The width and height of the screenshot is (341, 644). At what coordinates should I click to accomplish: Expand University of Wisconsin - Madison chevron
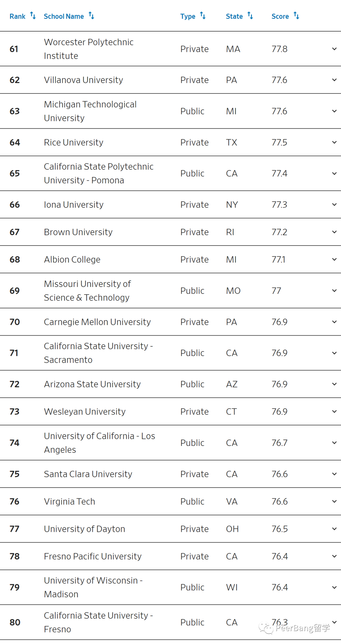(x=334, y=587)
